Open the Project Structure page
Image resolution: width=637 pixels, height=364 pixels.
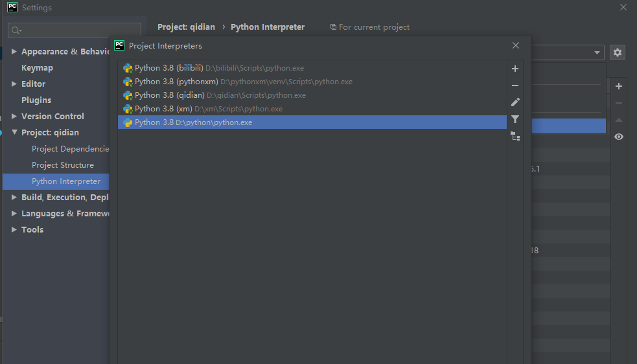tap(63, 165)
